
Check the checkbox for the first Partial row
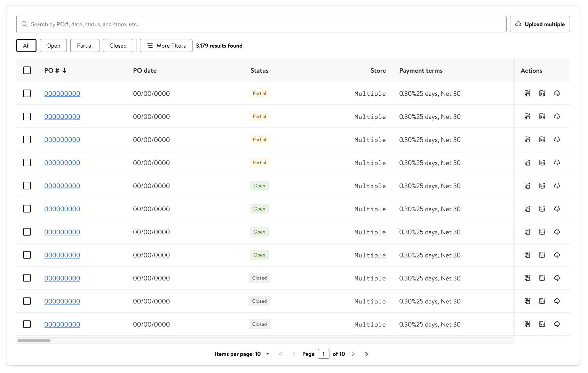pyautogui.click(x=27, y=93)
